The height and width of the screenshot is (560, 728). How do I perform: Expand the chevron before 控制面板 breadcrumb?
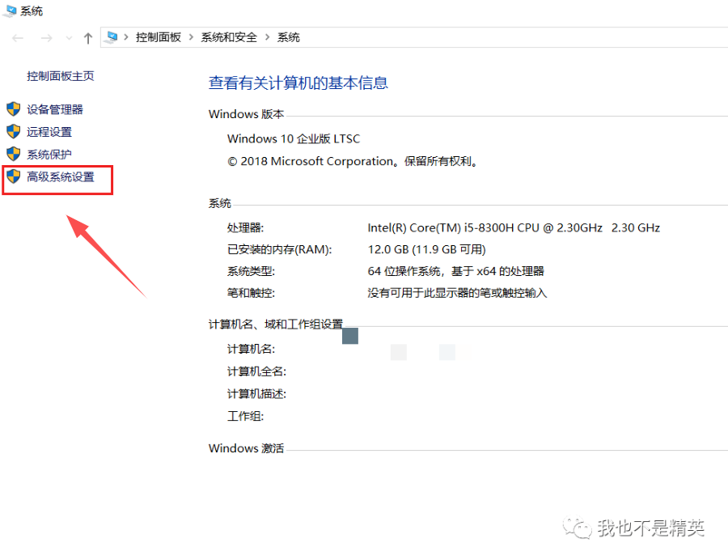pyautogui.click(x=127, y=37)
